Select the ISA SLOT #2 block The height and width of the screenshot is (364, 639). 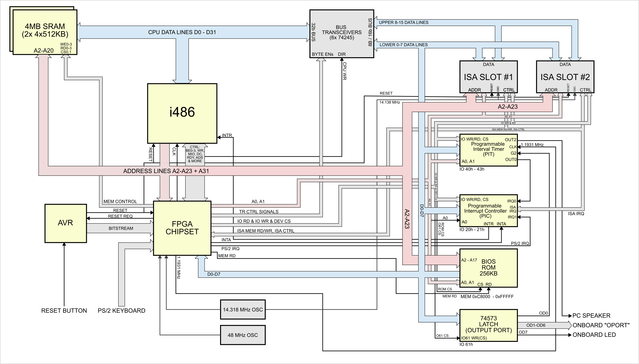point(565,77)
